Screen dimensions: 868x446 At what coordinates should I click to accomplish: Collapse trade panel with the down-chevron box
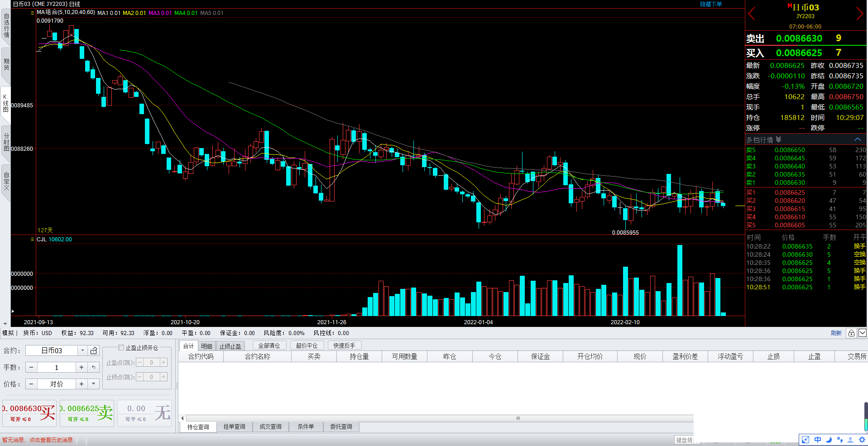[863, 333]
